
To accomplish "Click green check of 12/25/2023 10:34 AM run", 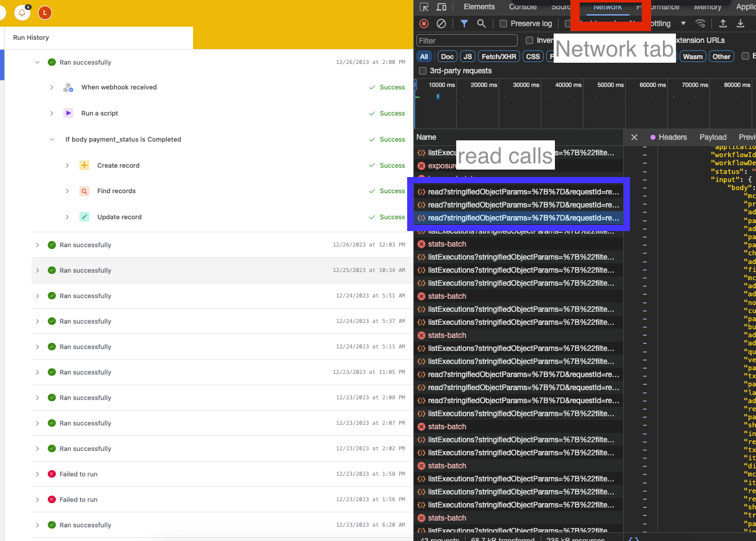I will tap(52, 270).
